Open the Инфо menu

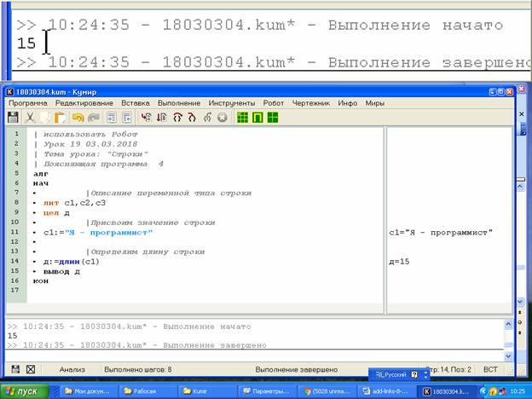(348, 103)
